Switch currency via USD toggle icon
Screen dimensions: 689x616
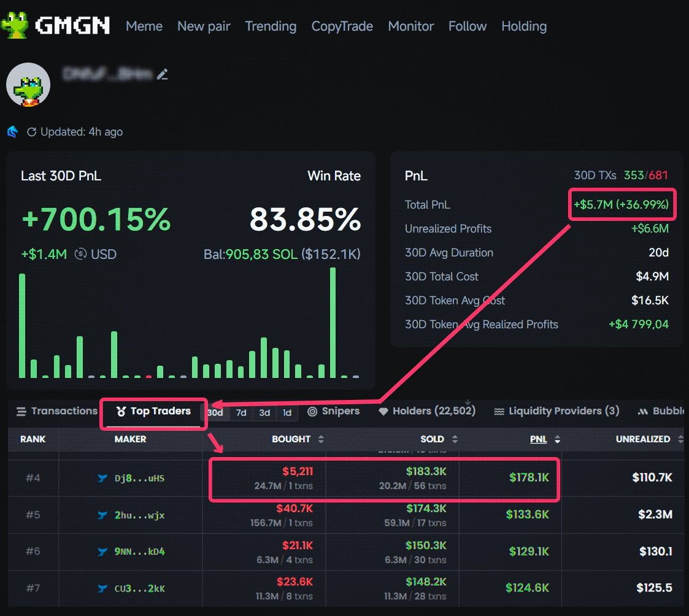click(x=80, y=254)
